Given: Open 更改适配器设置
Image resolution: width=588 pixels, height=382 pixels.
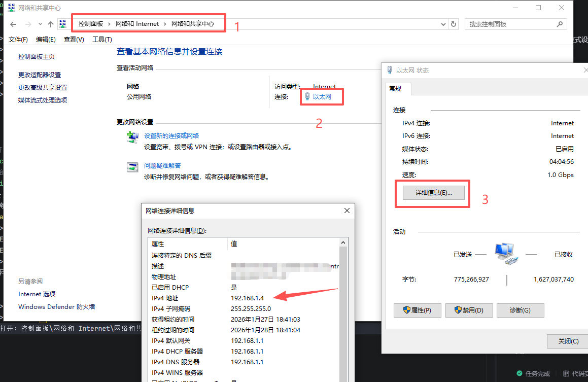Looking at the screenshot, I should (x=40, y=75).
